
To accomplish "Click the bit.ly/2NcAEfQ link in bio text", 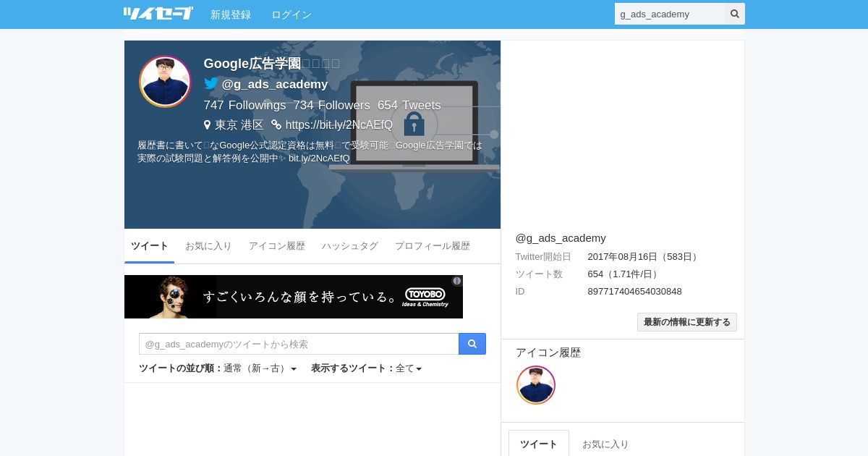I will click(x=319, y=158).
